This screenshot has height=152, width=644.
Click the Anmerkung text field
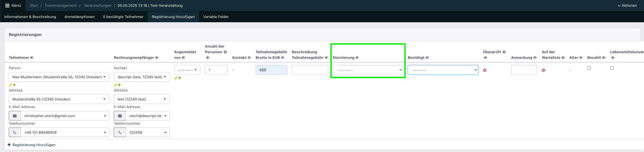(x=524, y=70)
